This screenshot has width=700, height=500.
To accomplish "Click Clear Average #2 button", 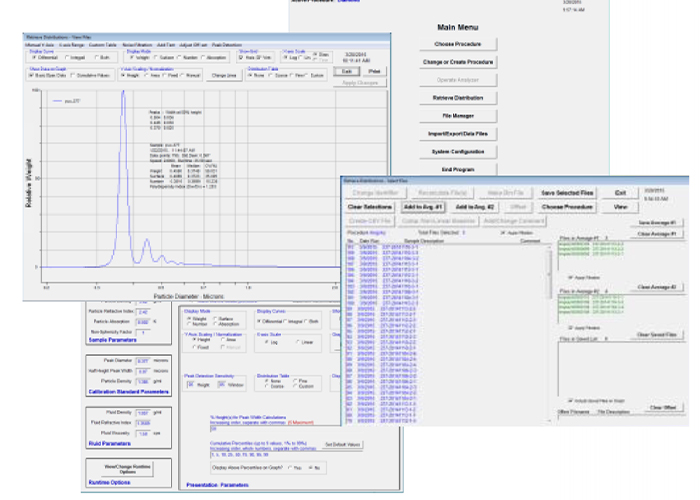I will (657, 287).
